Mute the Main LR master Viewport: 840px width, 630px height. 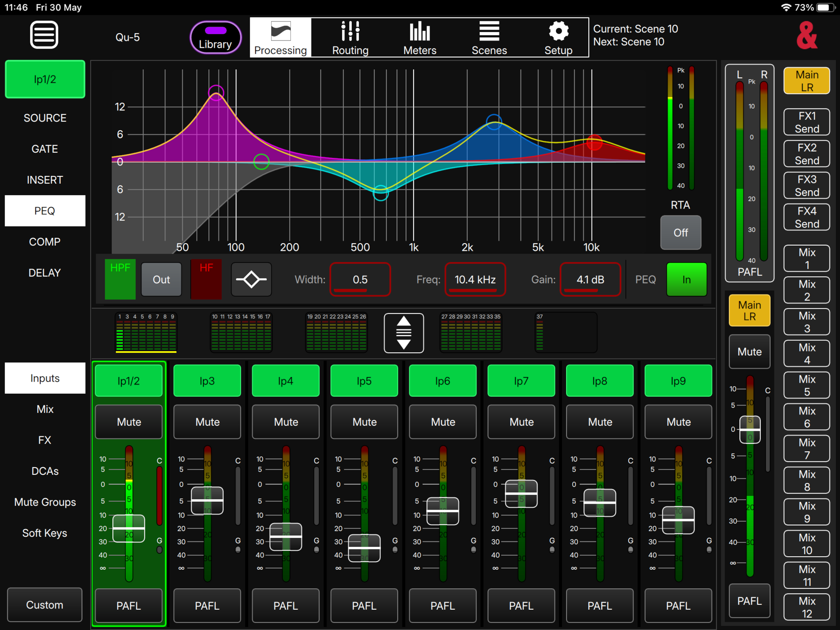[750, 352]
